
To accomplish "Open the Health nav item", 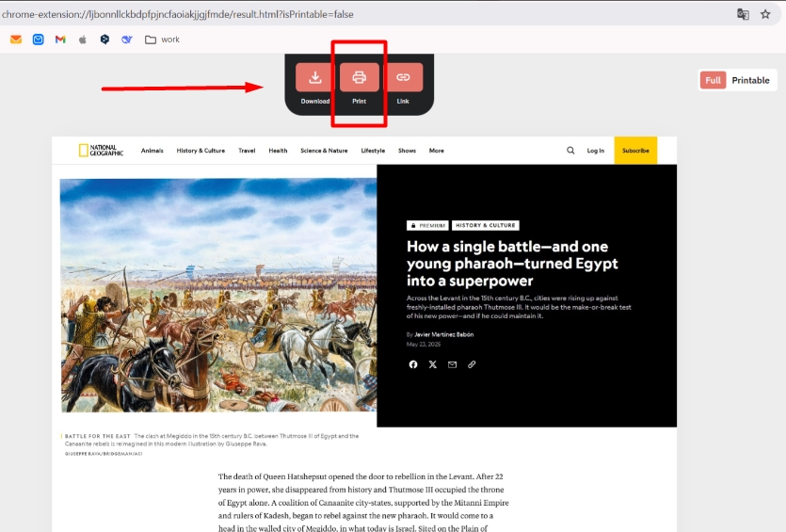I will click(278, 151).
